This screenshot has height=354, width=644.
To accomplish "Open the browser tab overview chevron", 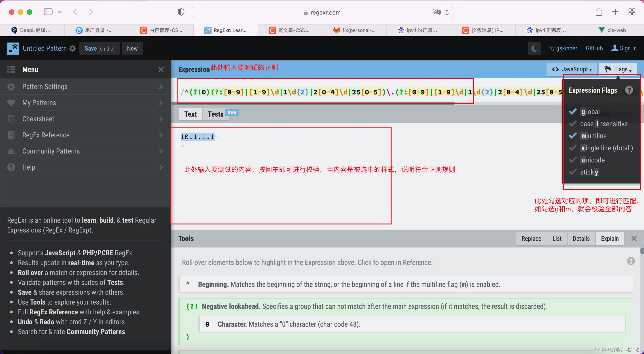I will (x=60, y=12).
